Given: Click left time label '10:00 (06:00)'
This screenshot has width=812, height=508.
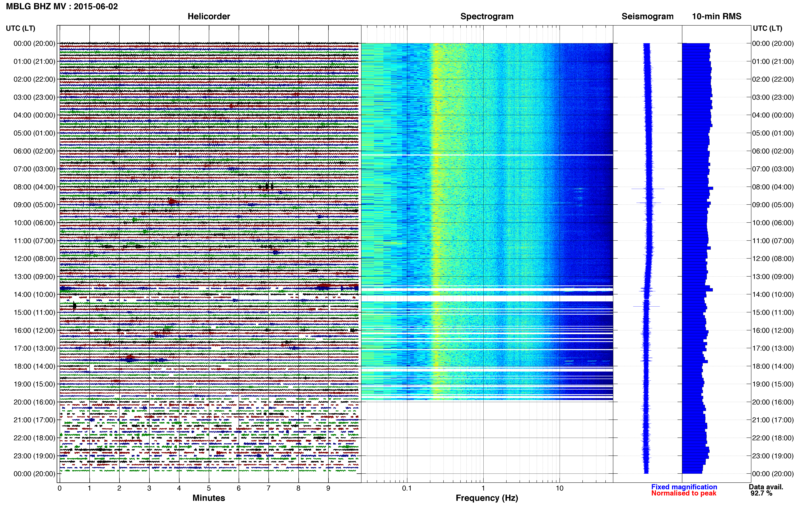Looking at the screenshot, I should coord(34,223).
